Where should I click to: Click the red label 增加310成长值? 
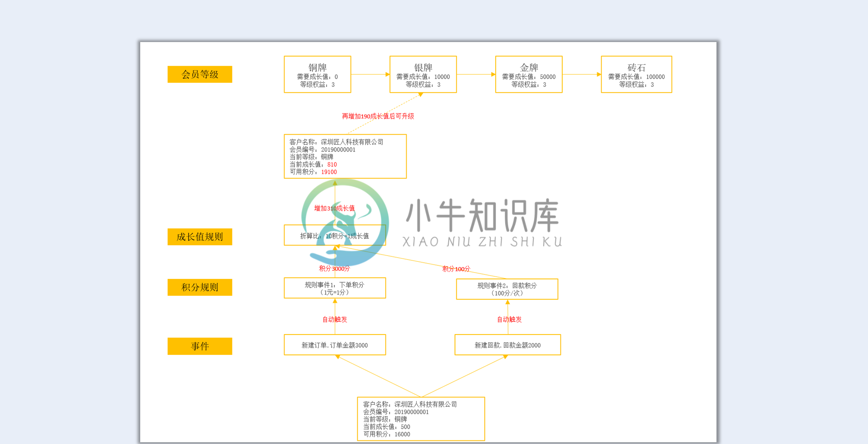pyautogui.click(x=334, y=208)
